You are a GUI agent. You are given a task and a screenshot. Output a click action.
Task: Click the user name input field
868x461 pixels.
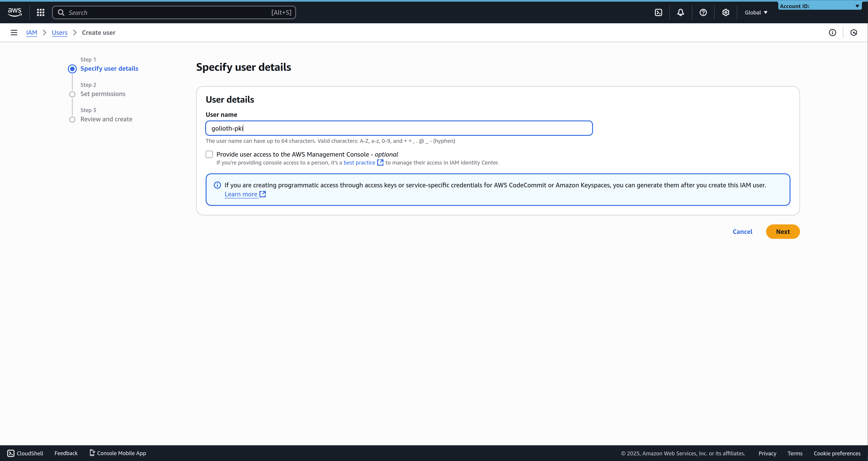399,128
